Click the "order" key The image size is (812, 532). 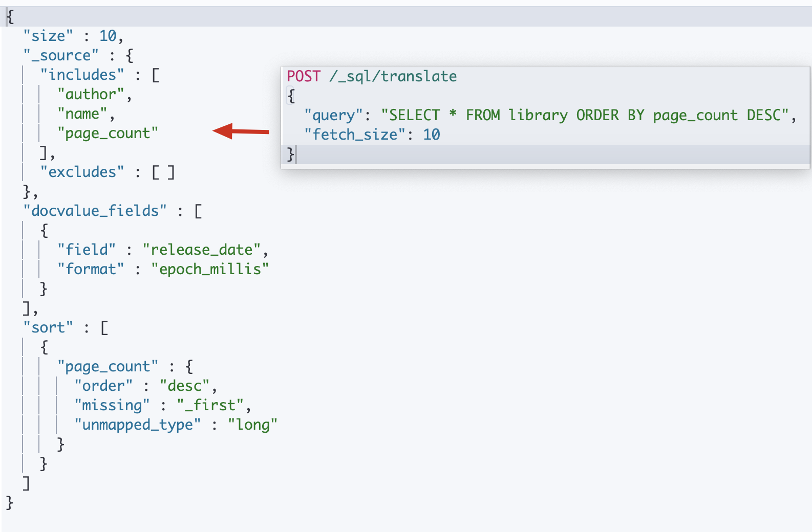(103, 386)
